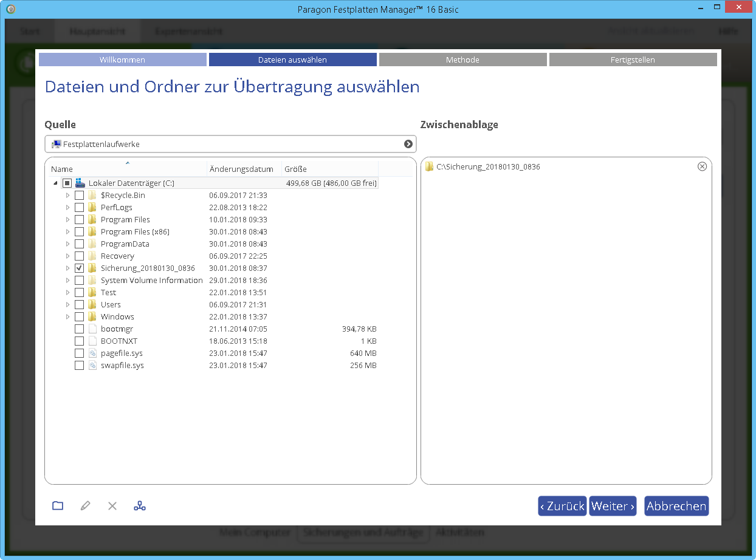Viewport: 756px width, 560px height.
Task: Click the new folder icon below the file tree
Action: pos(57,505)
